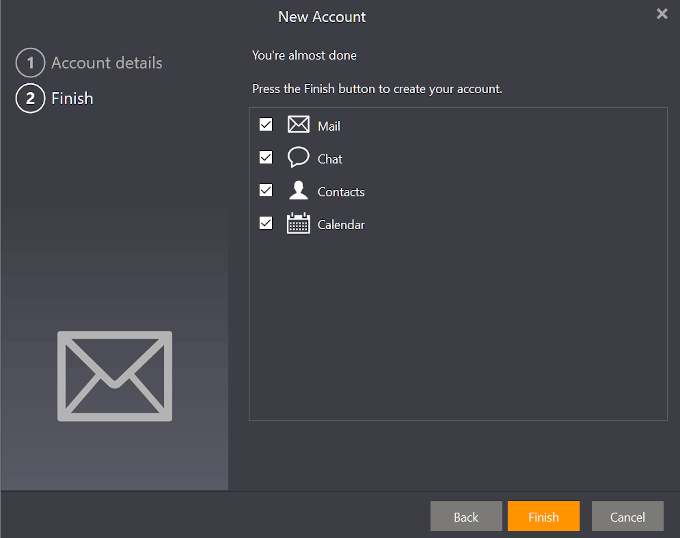Uncheck the Mail checkbox
This screenshot has width=680, height=538.
pos(266,124)
